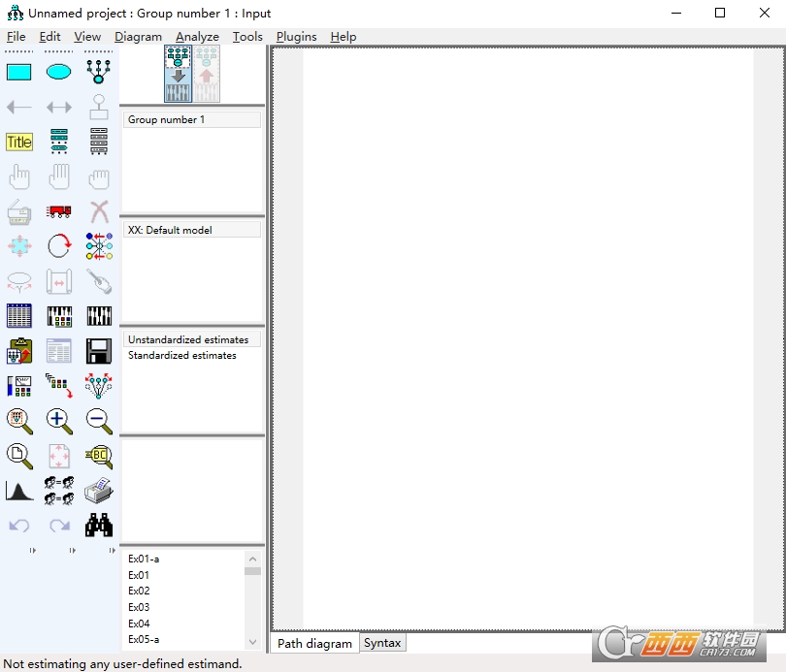Click the resize diagram to fit page icon
Image resolution: width=786 pixels, height=672 pixels.
(x=58, y=456)
